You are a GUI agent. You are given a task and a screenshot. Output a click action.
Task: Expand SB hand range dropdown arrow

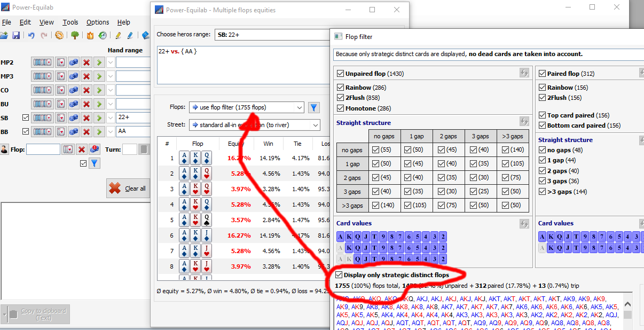coord(111,117)
